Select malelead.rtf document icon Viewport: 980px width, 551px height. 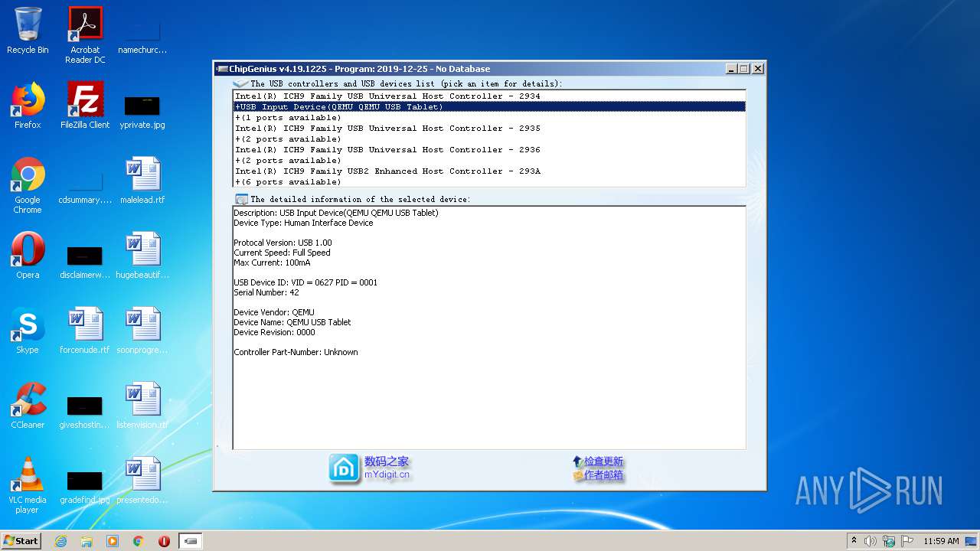[x=142, y=179]
